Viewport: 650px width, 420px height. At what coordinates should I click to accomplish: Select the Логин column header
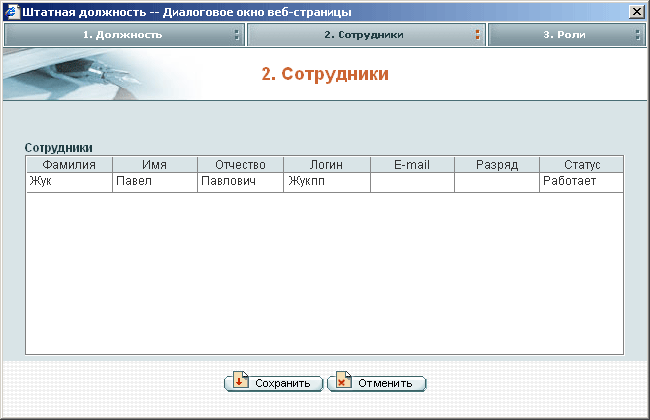(327, 165)
